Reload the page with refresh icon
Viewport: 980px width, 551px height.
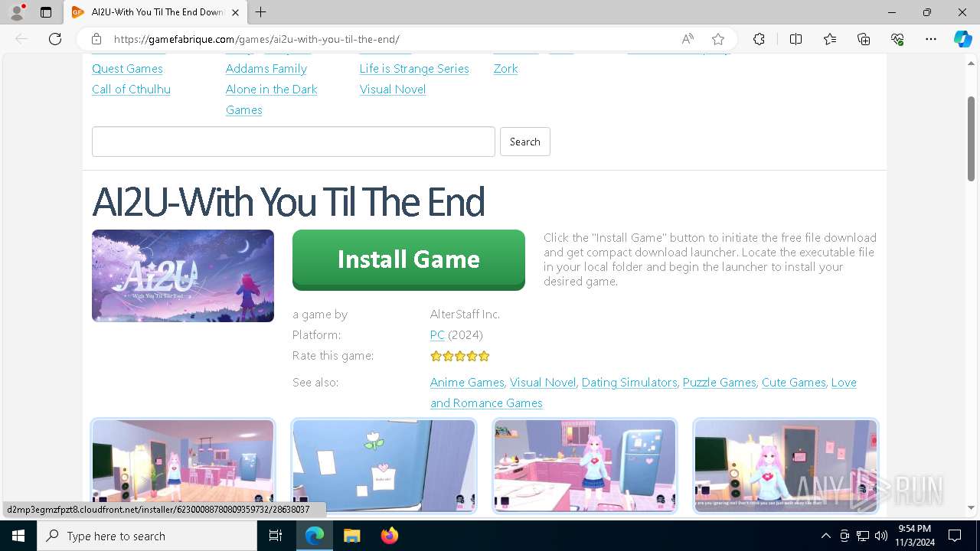pyautogui.click(x=55, y=39)
